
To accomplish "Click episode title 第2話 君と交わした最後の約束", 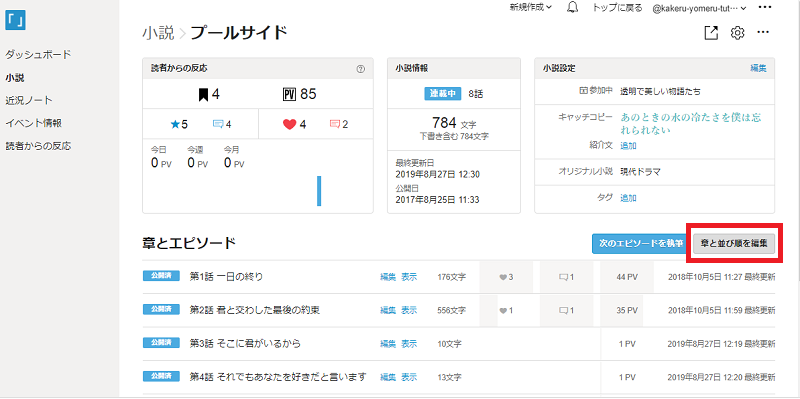I will pyautogui.click(x=255, y=310).
